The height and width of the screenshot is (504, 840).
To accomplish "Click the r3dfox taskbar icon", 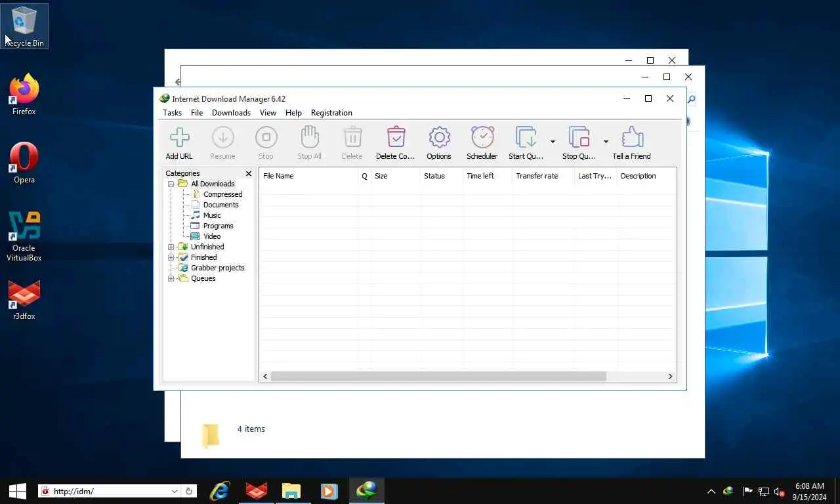I will pyautogui.click(x=256, y=491).
